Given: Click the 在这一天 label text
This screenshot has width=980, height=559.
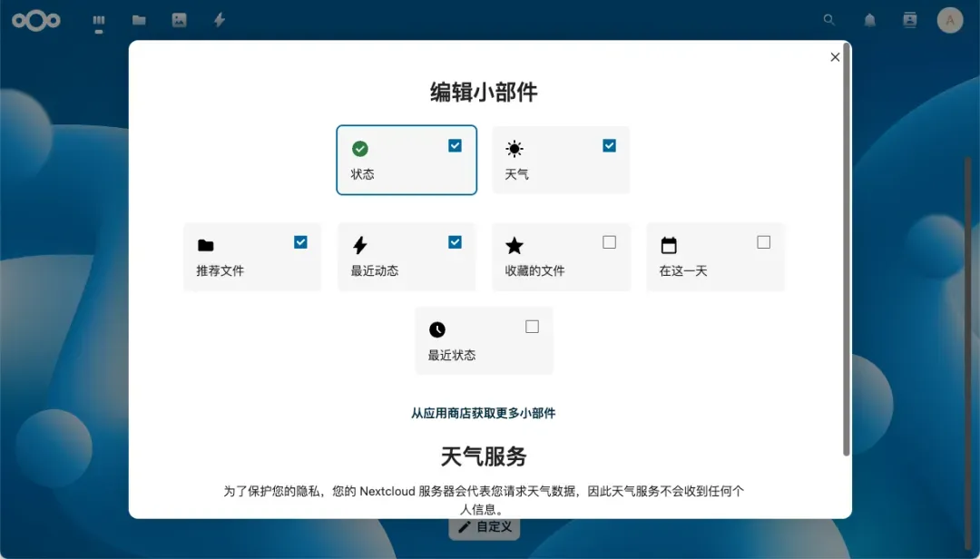Looking at the screenshot, I should pyautogui.click(x=683, y=270).
